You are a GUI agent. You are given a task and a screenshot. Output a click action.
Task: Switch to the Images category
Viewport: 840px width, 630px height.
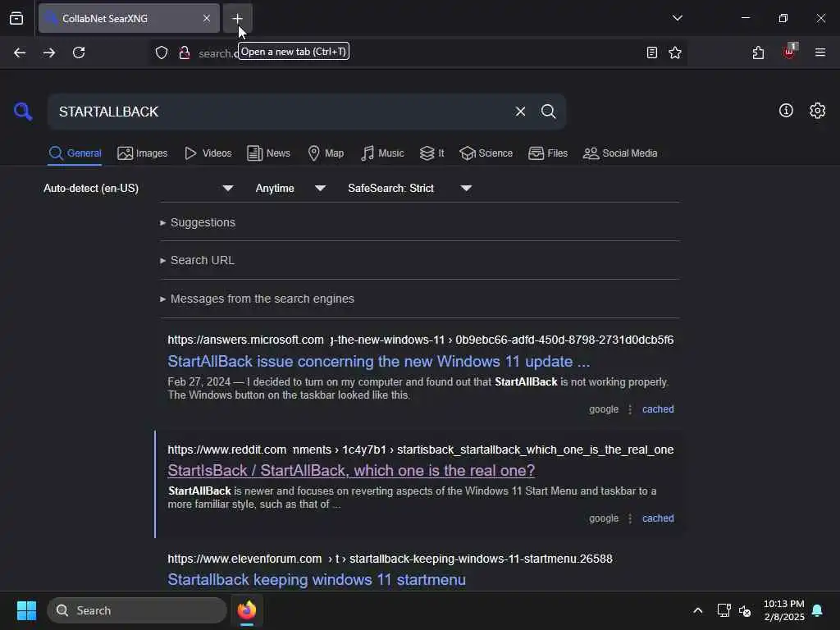point(143,153)
